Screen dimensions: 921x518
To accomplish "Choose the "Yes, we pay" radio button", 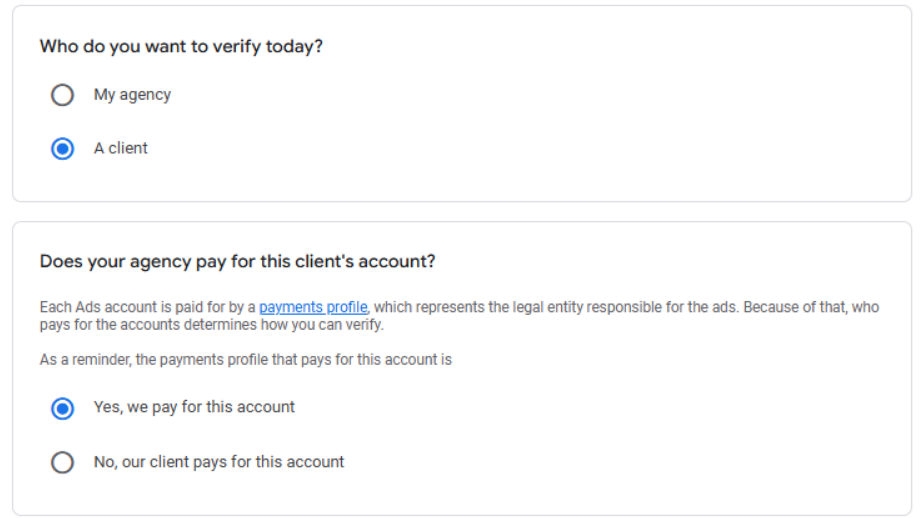I will click(62, 408).
